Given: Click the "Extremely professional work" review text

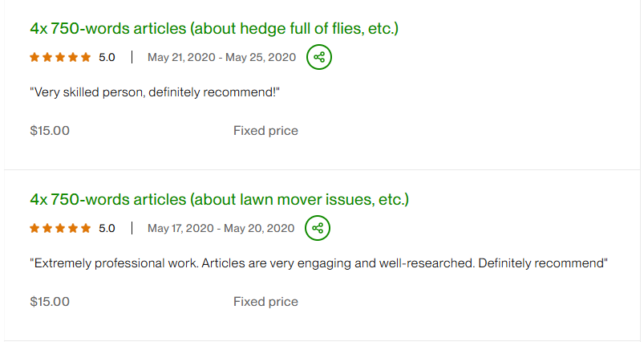Looking at the screenshot, I should 318,263.
